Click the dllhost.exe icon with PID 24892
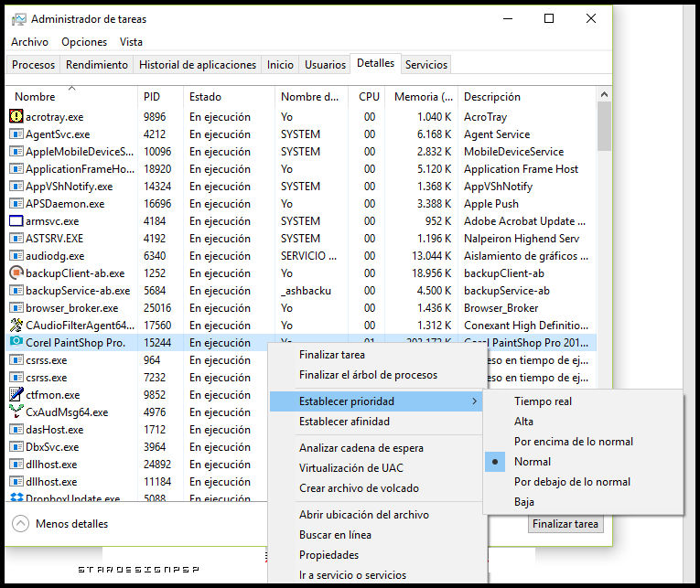The width and height of the screenshot is (700, 588). (x=16, y=464)
